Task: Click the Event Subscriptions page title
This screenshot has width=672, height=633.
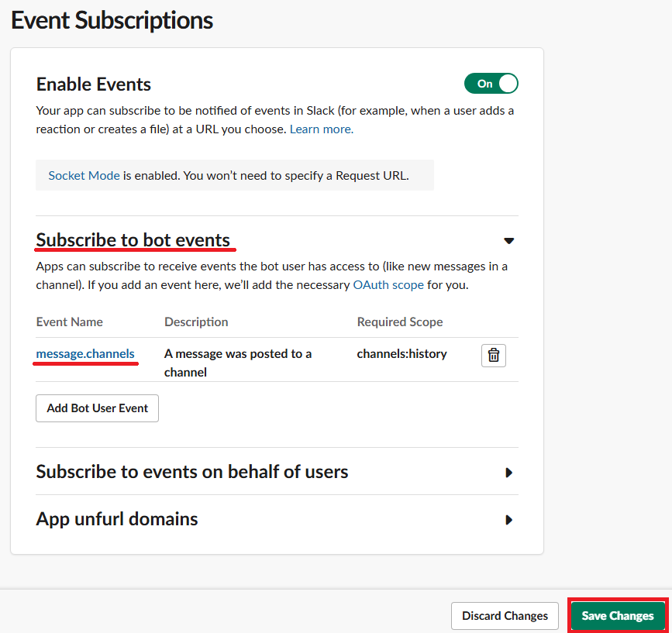Action: click(111, 20)
